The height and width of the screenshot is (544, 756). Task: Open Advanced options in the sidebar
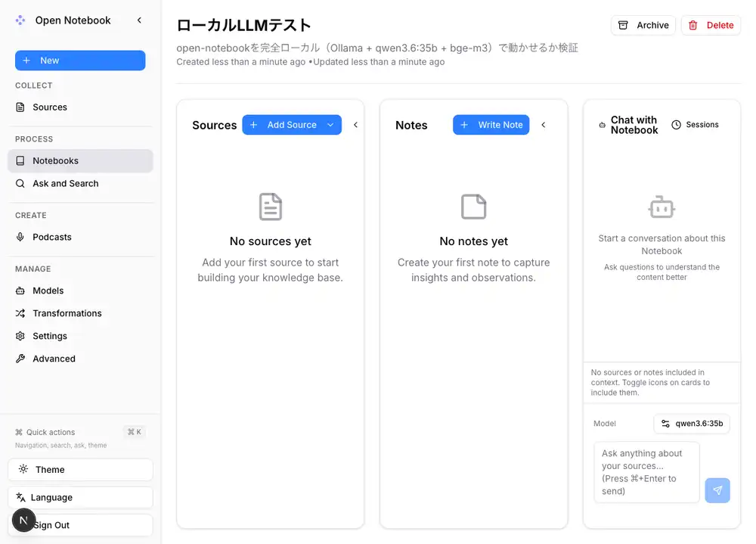pyautogui.click(x=52, y=358)
